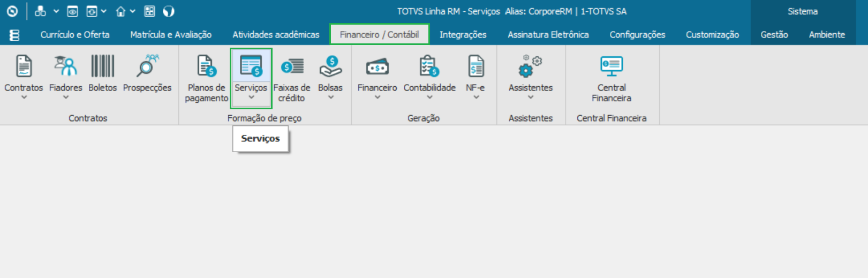This screenshot has height=278, width=868.
Task: Click the Contabilidade clipboard icon
Action: tap(429, 66)
